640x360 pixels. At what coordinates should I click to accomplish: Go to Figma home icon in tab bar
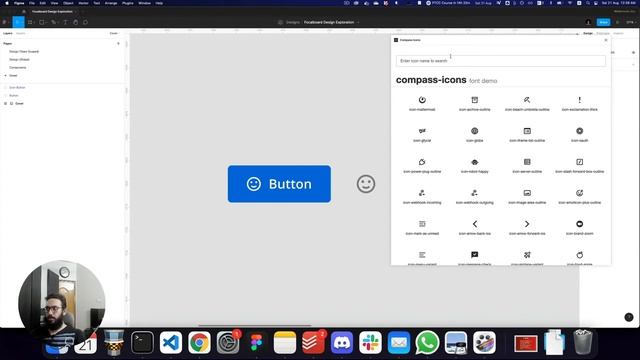coord(24,11)
